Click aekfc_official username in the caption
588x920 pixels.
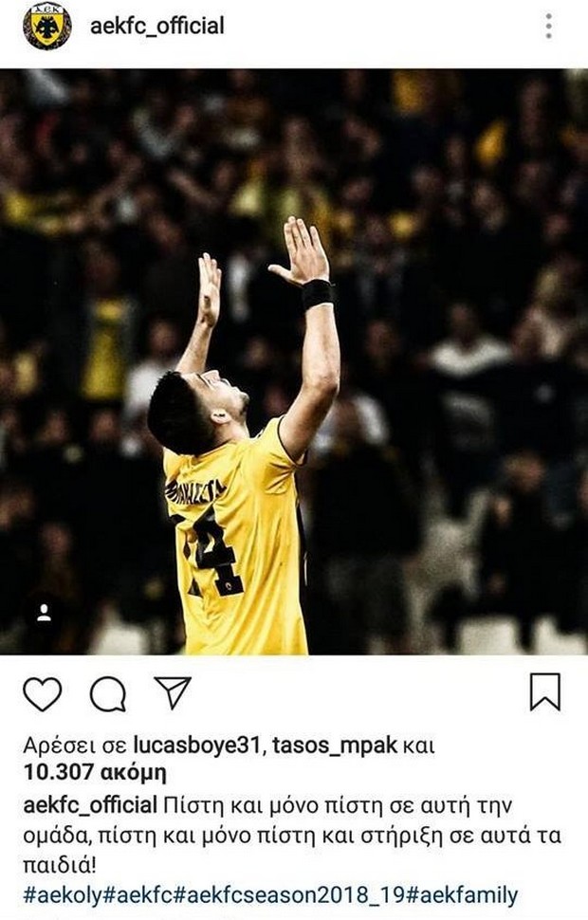[90, 805]
